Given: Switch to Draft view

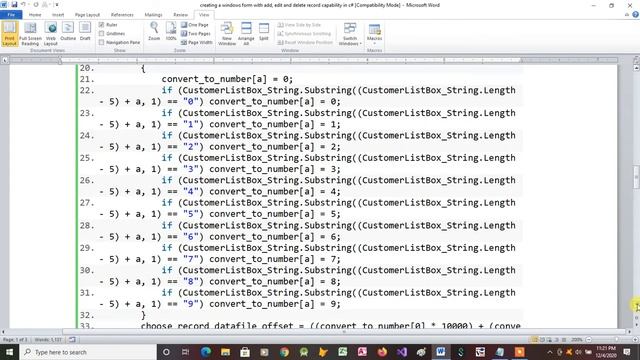Looking at the screenshot, I should 85,32.
